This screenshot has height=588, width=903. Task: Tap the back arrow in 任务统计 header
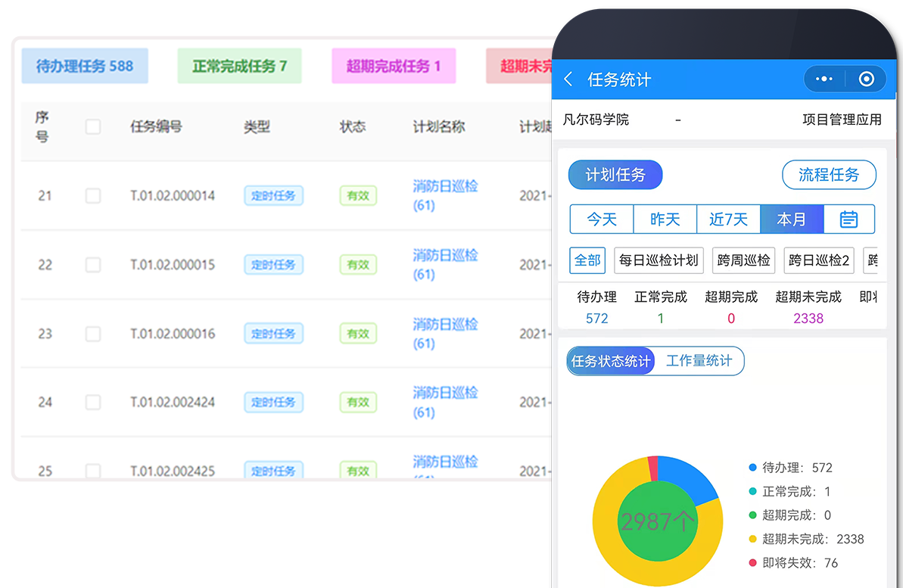click(568, 79)
